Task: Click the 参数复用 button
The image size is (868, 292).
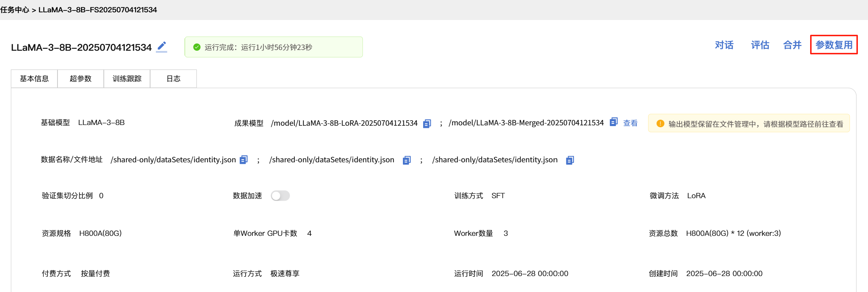Action: coord(834,45)
